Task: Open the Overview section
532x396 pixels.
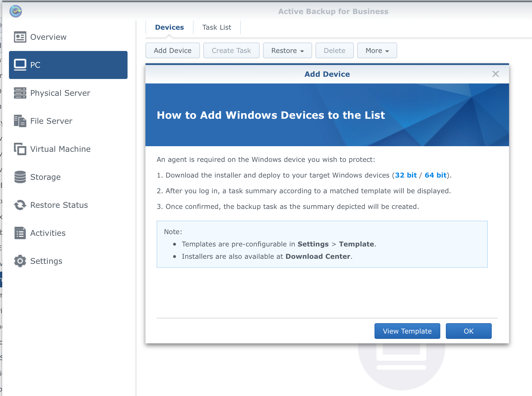Action: pyautogui.click(x=68, y=37)
